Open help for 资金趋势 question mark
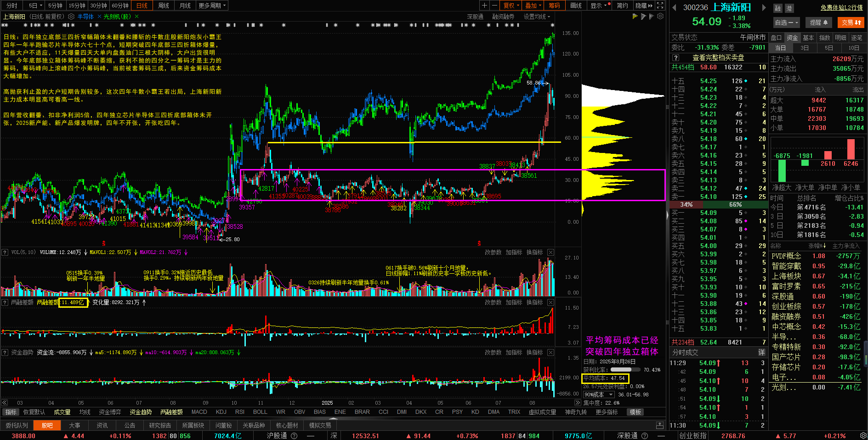The height and width of the screenshot is (440, 868). coord(5,353)
